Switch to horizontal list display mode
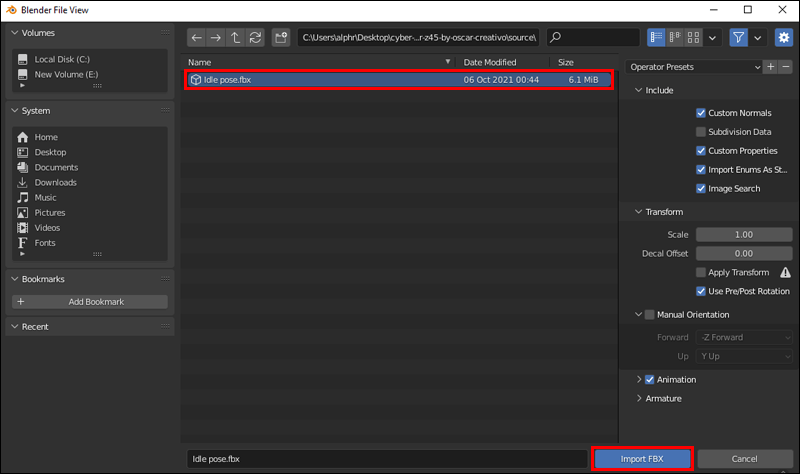This screenshot has height=474, width=800. [675, 37]
